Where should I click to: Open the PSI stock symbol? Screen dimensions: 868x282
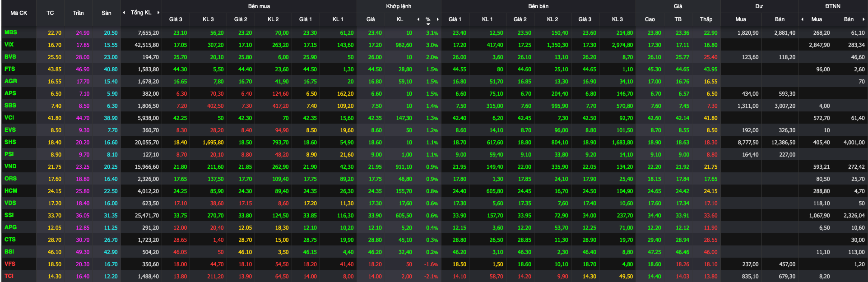(9, 154)
